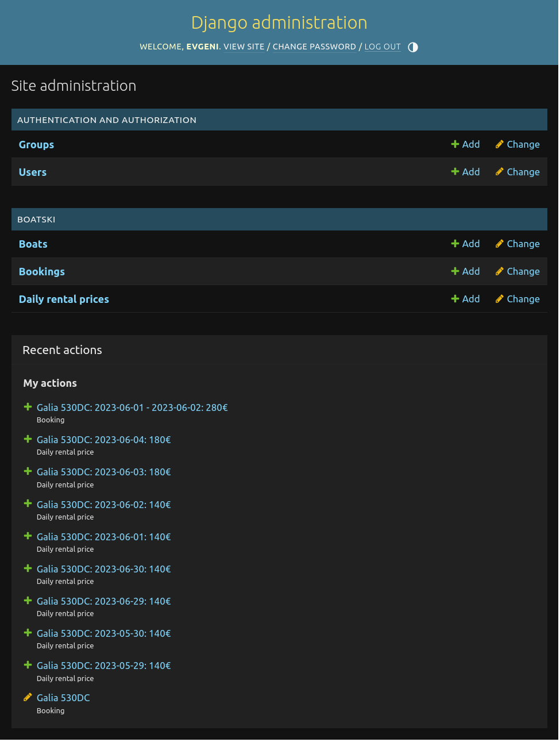Open the Boats model
560x742 pixels.
tap(33, 244)
